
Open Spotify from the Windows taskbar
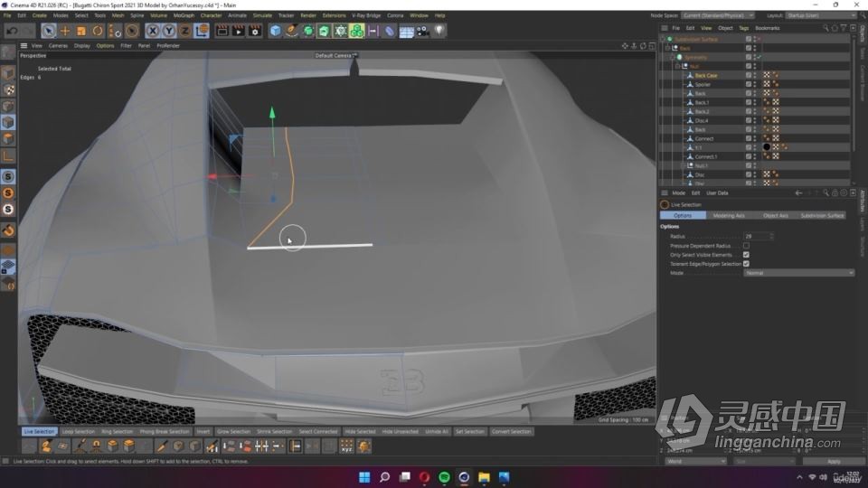coord(444,477)
